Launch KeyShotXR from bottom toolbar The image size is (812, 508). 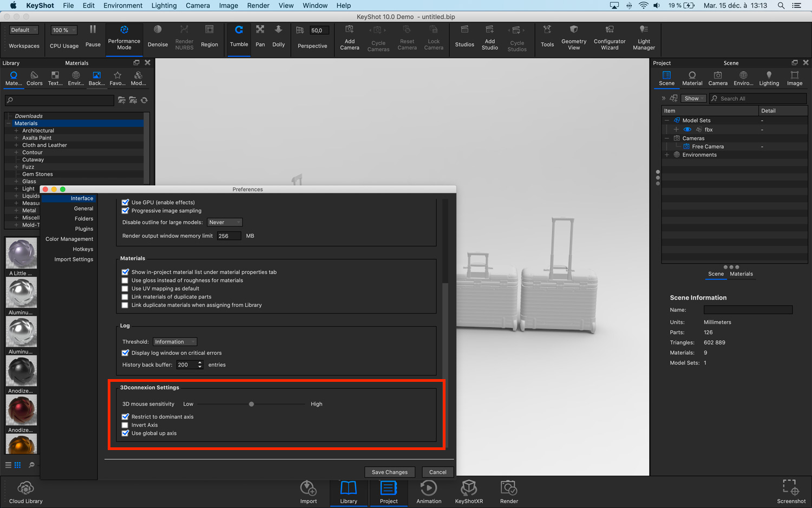469,492
